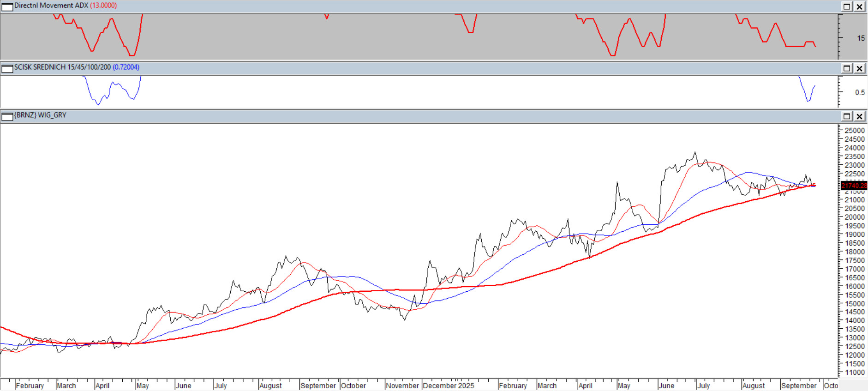Maximize the Directnl Movement ADX pane
The width and height of the screenshot is (868, 391).
coord(847,6)
